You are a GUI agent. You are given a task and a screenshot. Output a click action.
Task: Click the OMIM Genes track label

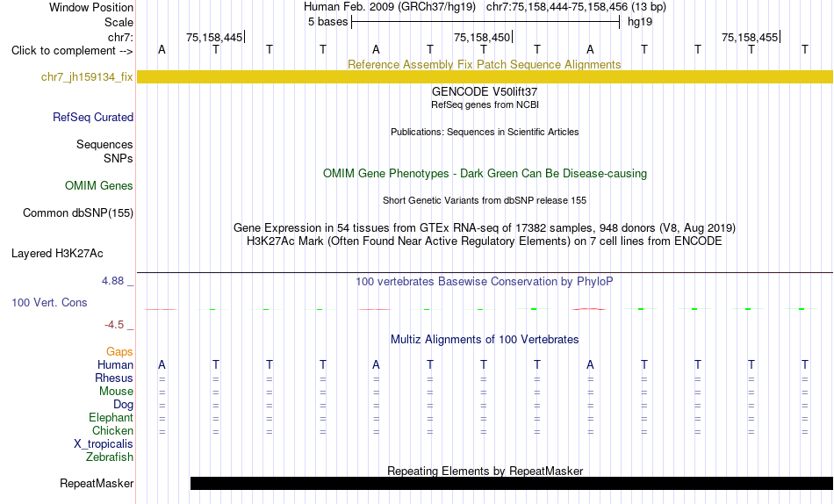pyautogui.click(x=99, y=186)
